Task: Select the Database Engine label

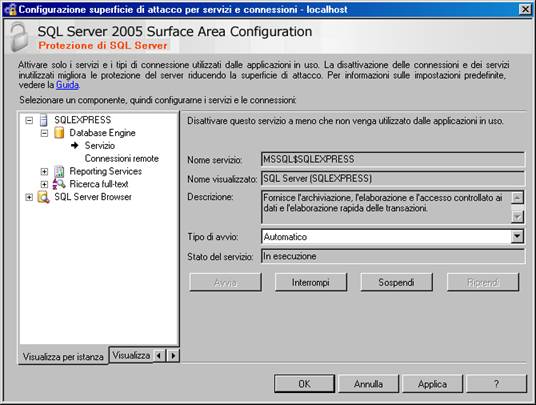Action: (102, 133)
